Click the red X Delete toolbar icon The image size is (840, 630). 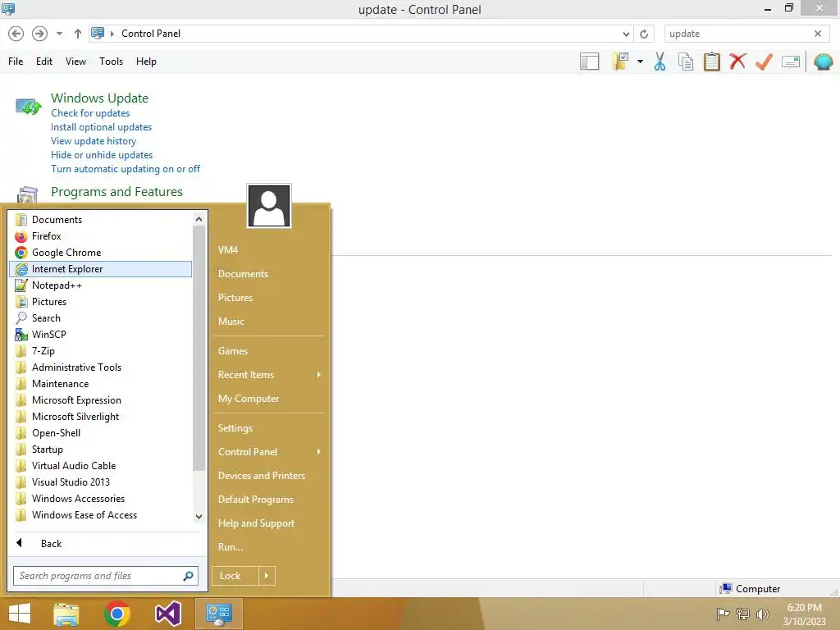737,61
